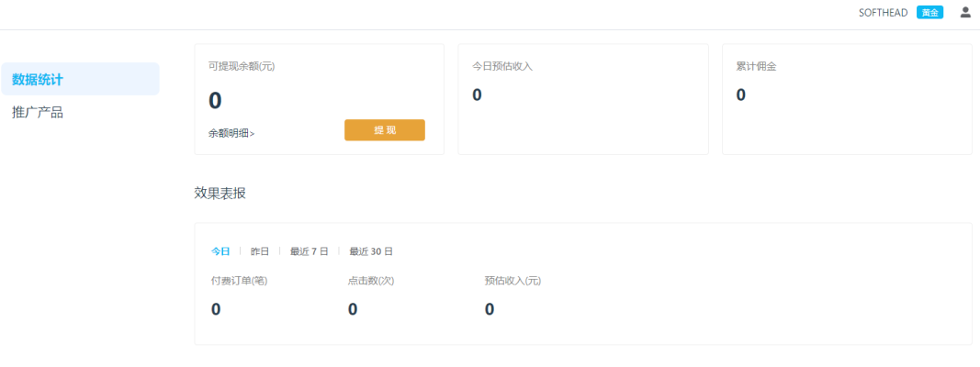Switch to the 今日 tab
This screenshot has height=367, width=980.
point(220,251)
